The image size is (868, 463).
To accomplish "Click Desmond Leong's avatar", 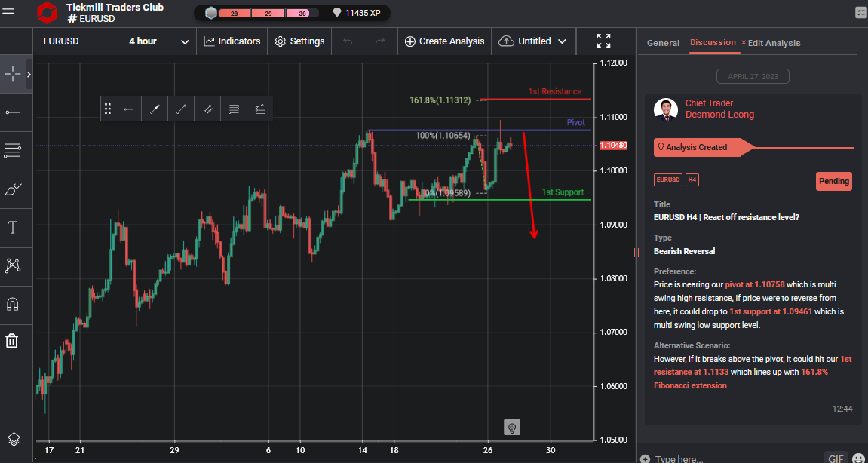I will tap(665, 109).
